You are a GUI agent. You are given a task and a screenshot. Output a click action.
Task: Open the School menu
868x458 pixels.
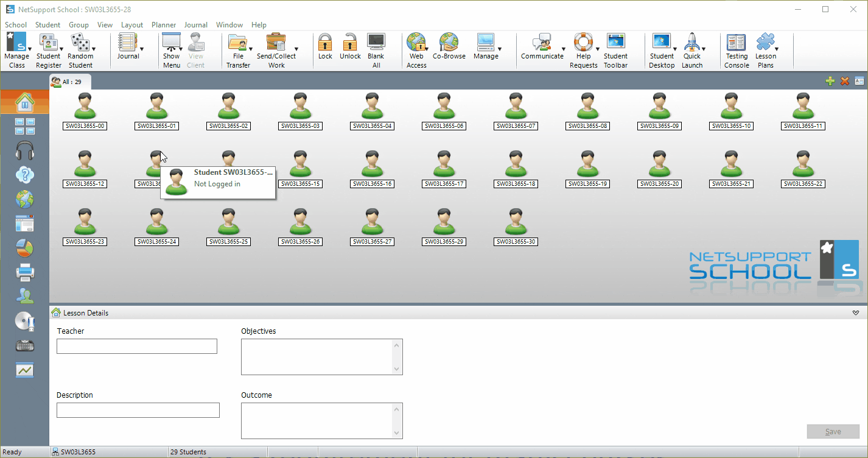coord(16,25)
